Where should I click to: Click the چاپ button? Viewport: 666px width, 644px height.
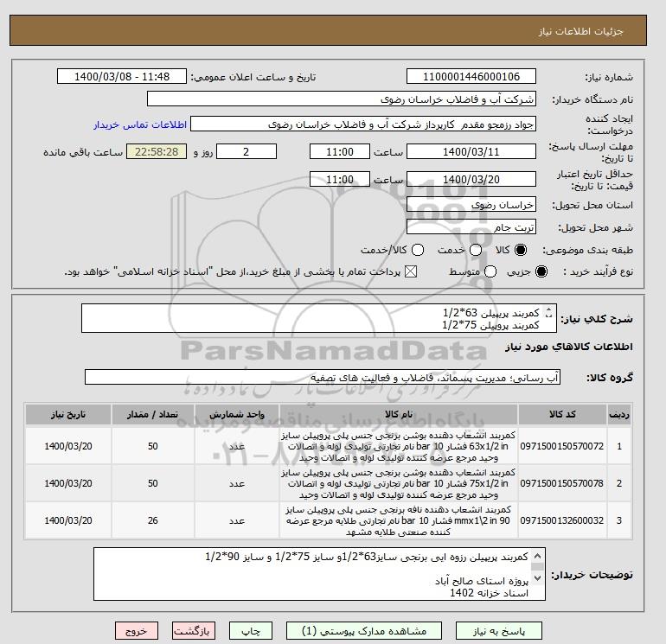tap(251, 631)
